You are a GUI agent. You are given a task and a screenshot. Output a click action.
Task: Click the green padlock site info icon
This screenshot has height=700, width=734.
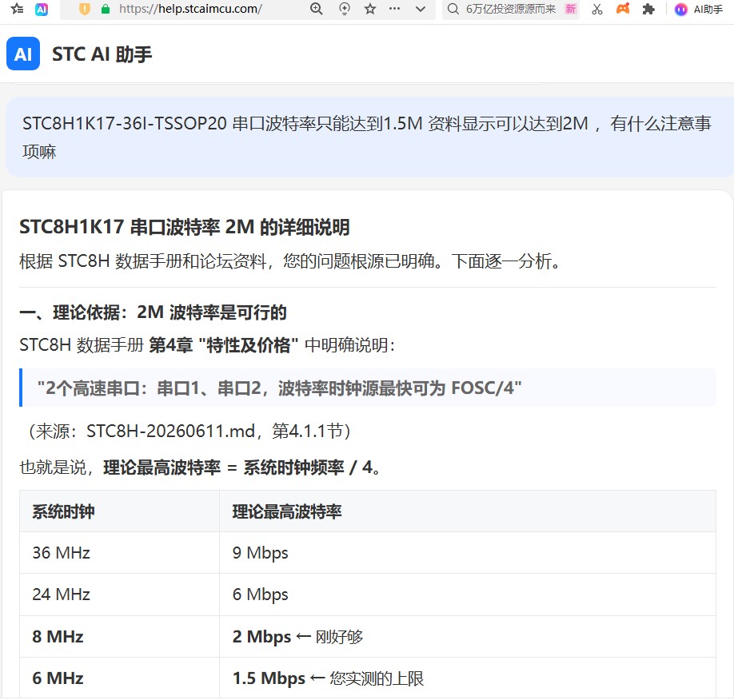coord(106,9)
